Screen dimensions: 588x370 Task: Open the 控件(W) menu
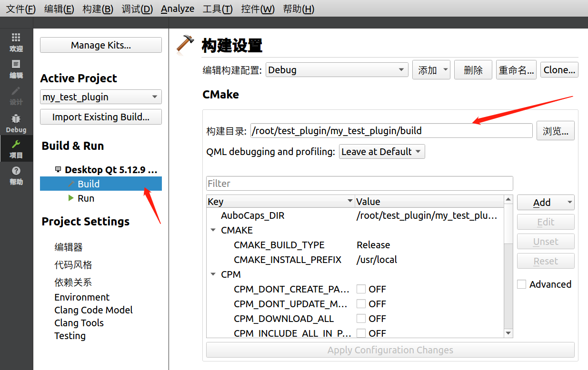point(258,9)
